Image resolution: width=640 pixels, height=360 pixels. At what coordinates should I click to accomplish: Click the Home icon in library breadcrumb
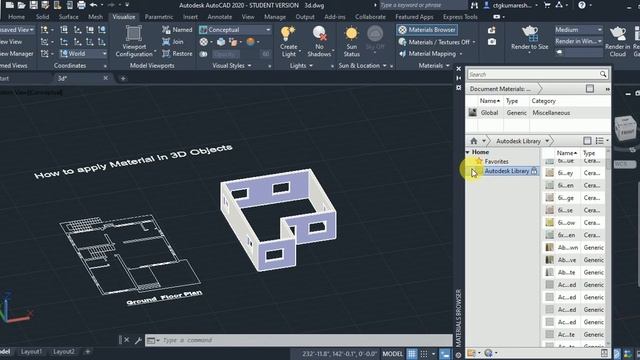(473, 141)
